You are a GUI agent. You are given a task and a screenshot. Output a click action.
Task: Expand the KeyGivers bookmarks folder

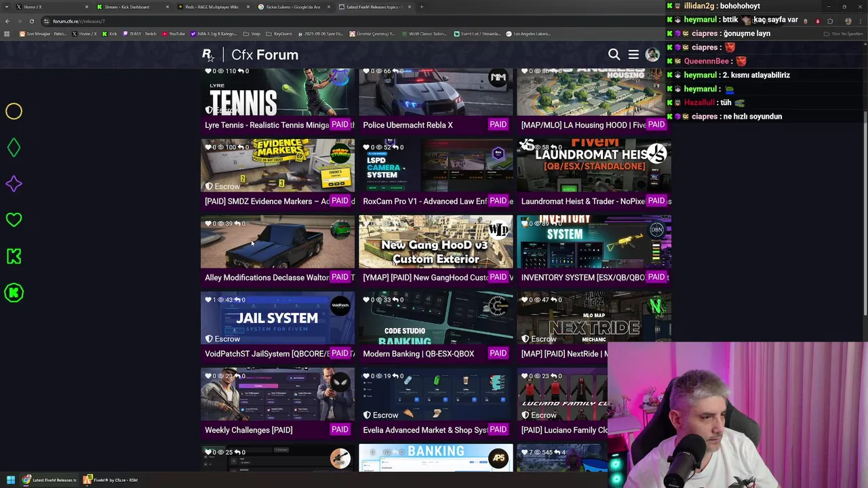click(279, 33)
